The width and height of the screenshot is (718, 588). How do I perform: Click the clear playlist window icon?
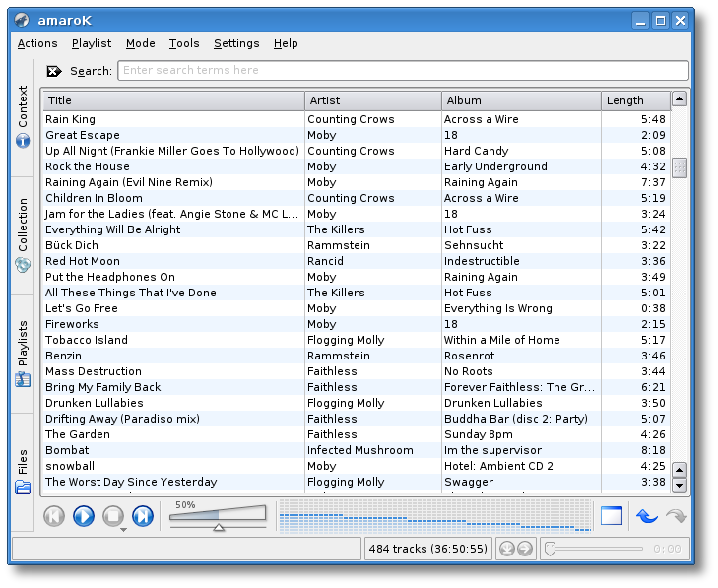[x=612, y=516]
